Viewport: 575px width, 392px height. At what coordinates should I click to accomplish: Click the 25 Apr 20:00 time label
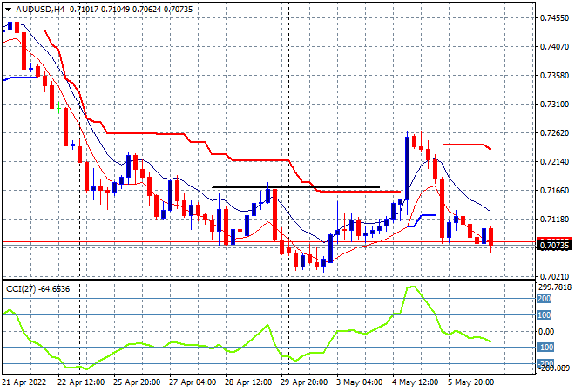(137, 382)
